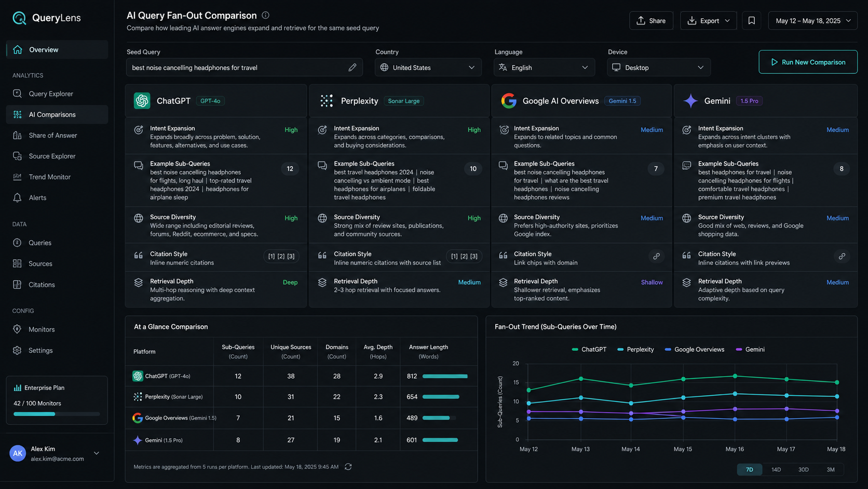This screenshot has height=489, width=868.
Task: Click the Perplexity logo in card header
Action: pyautogui.click(x=327, y=101)
